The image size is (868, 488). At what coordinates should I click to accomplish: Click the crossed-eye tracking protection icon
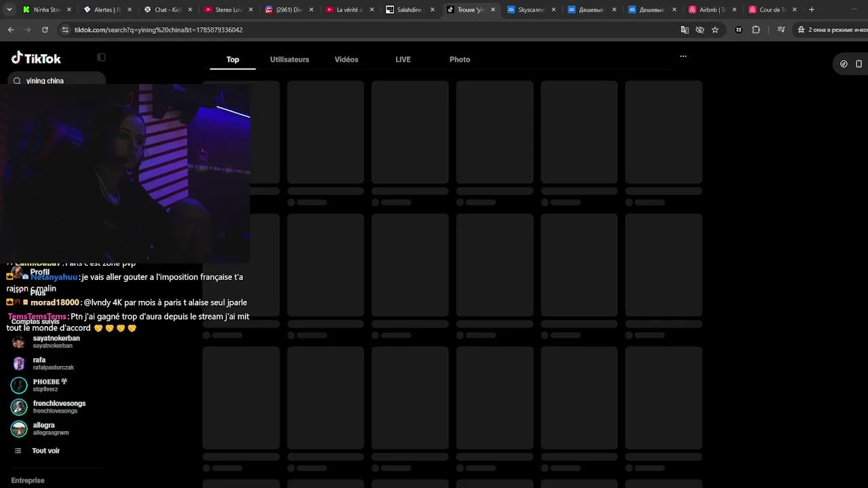coord(700,30)
